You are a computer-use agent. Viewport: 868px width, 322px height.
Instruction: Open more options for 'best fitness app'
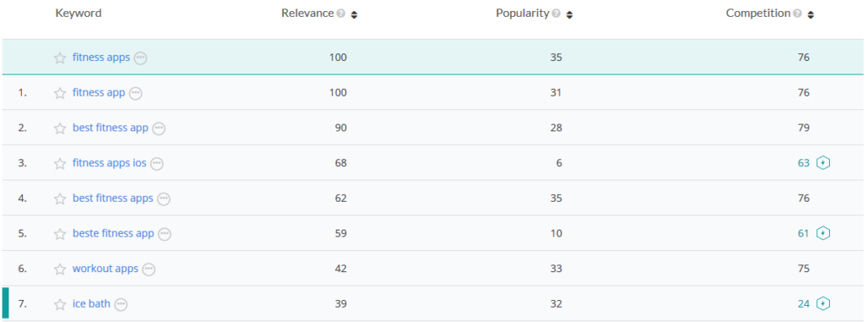[x=159, y=128]
